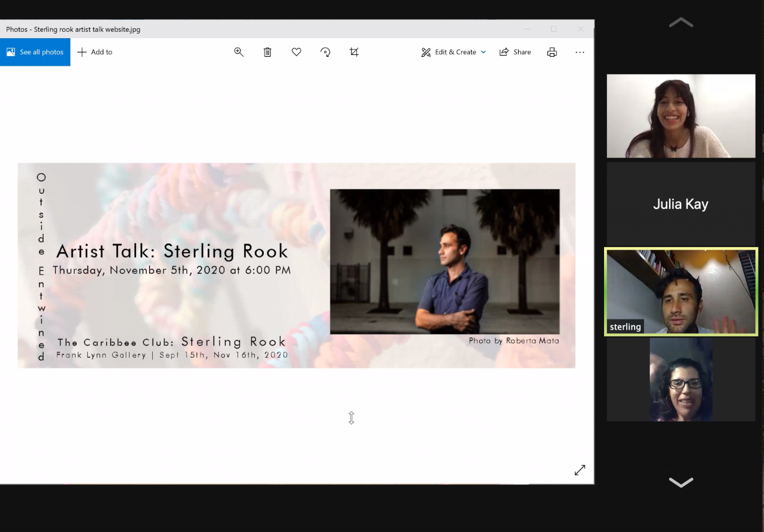This screenshot has width=764, height=532.
Task: Click the Artist Talk banner image
Action: click(296, 265)
